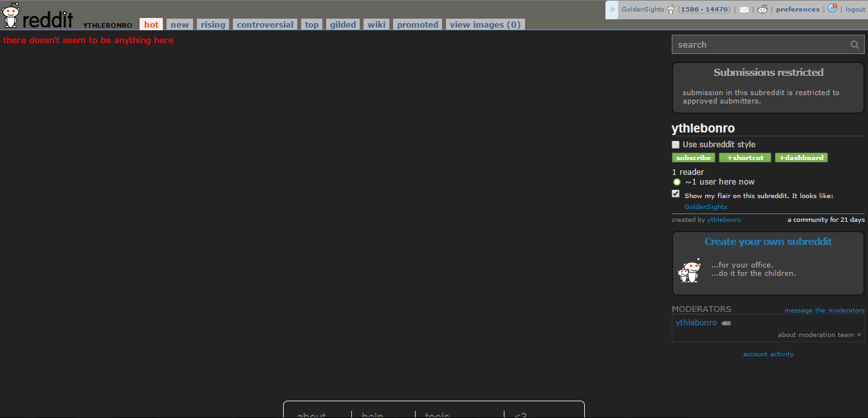Screen dimensions: 868x418
Task: Open the promoted tab
Action: click(x=418, y=24)
